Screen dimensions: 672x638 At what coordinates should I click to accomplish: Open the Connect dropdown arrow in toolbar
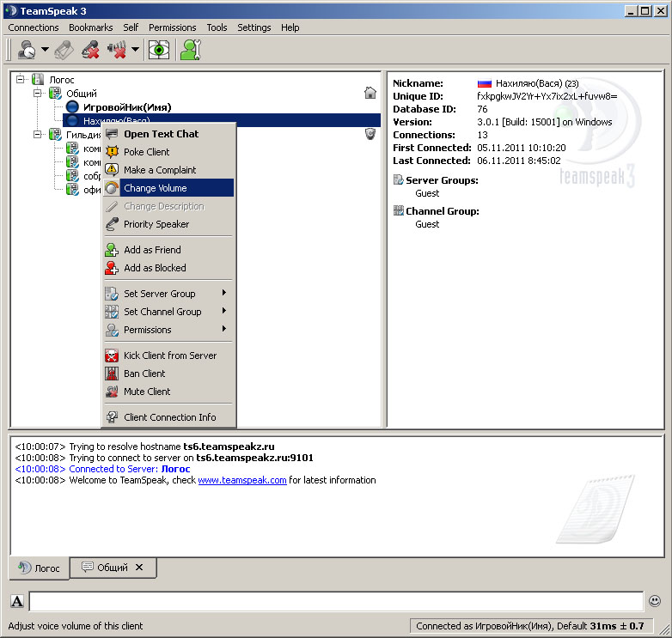(45, 49)
